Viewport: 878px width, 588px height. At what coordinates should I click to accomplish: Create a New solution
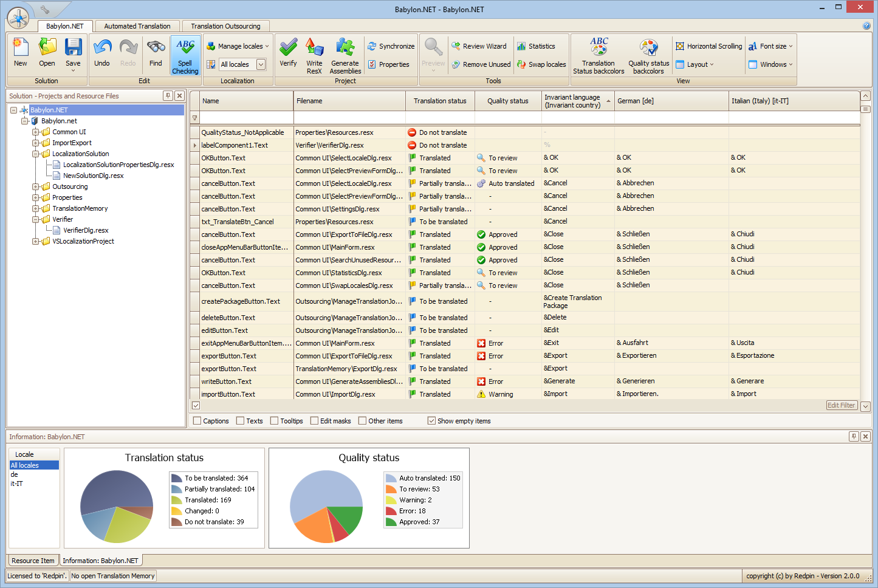21,53
